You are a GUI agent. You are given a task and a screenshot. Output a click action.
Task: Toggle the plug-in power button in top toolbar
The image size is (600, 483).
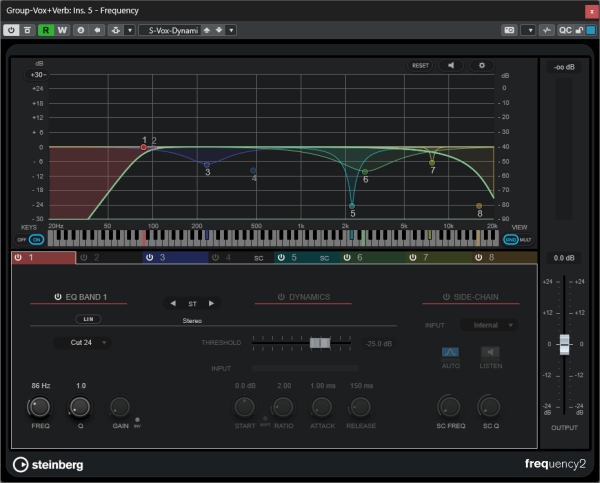click(11, 30)
